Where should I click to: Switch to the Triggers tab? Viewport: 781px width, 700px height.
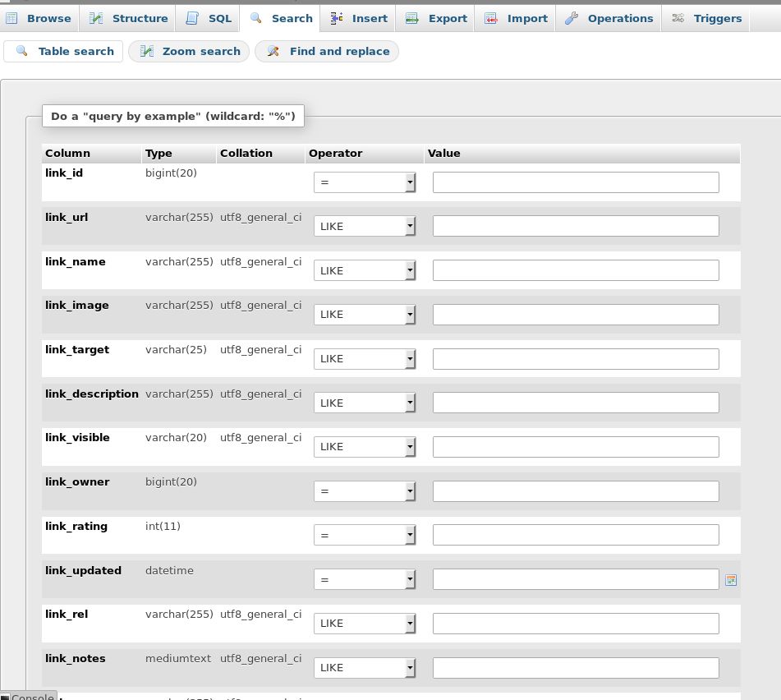705,18
